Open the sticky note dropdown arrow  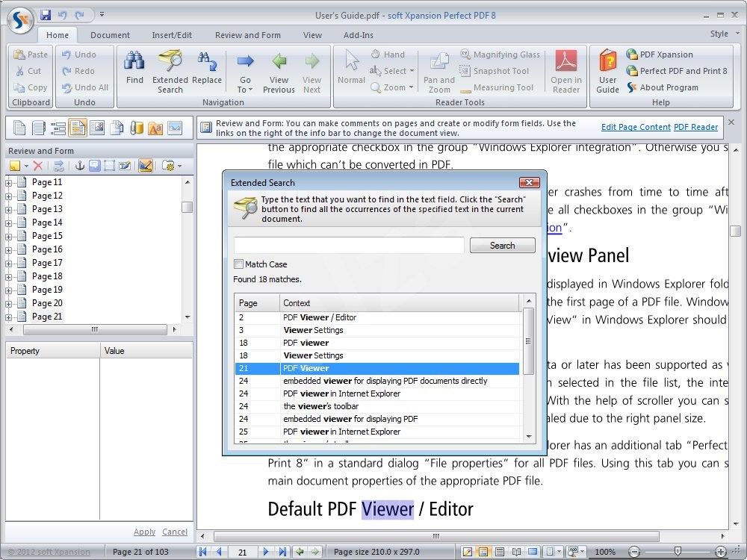pos(26,166)
